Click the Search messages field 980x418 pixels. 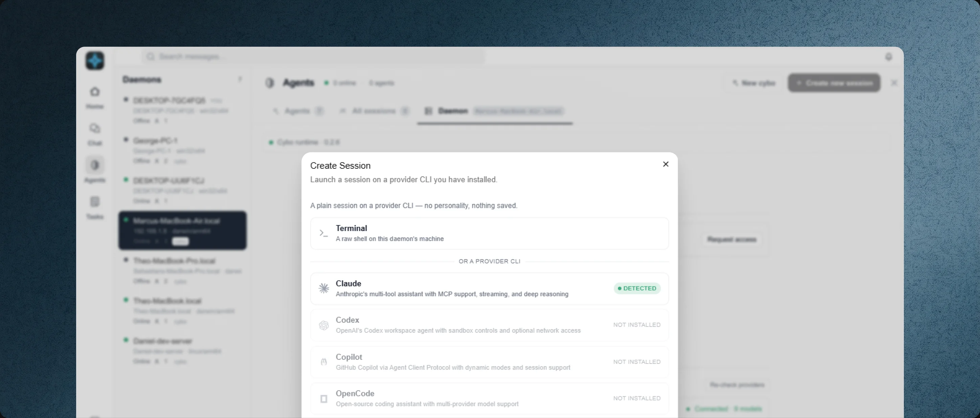[313, 57]
